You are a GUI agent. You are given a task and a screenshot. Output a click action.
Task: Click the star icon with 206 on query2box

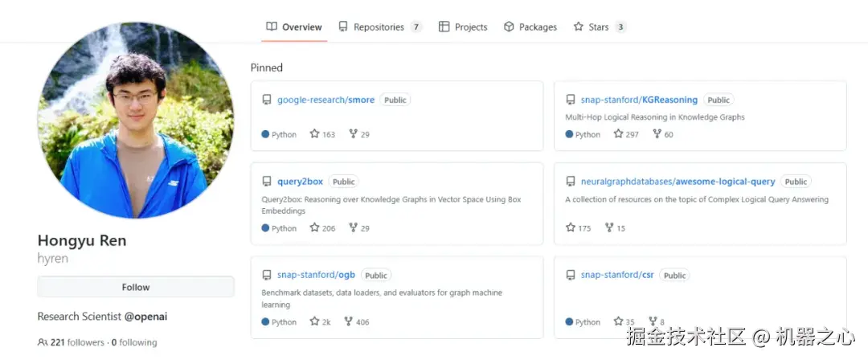point(314,227)
